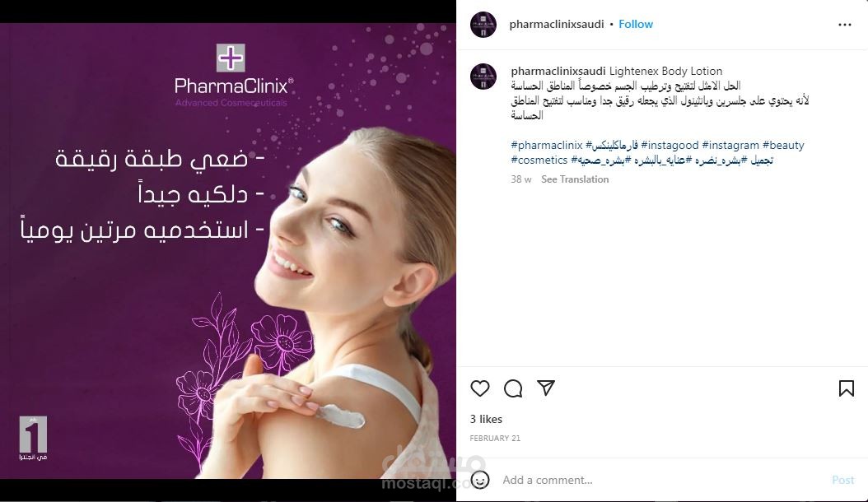Click the header pharmaclinixsaudi profile avatar
This screenshot has height=502, width=868.
[x=483, y=25]
